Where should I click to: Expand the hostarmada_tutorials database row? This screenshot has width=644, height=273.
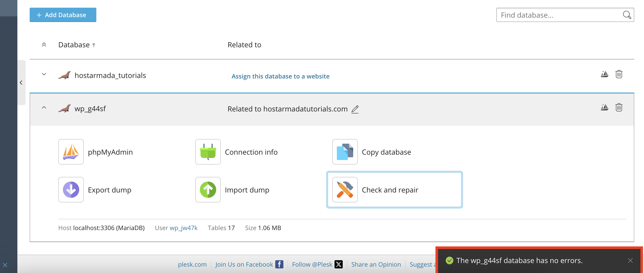click(44, 74)
